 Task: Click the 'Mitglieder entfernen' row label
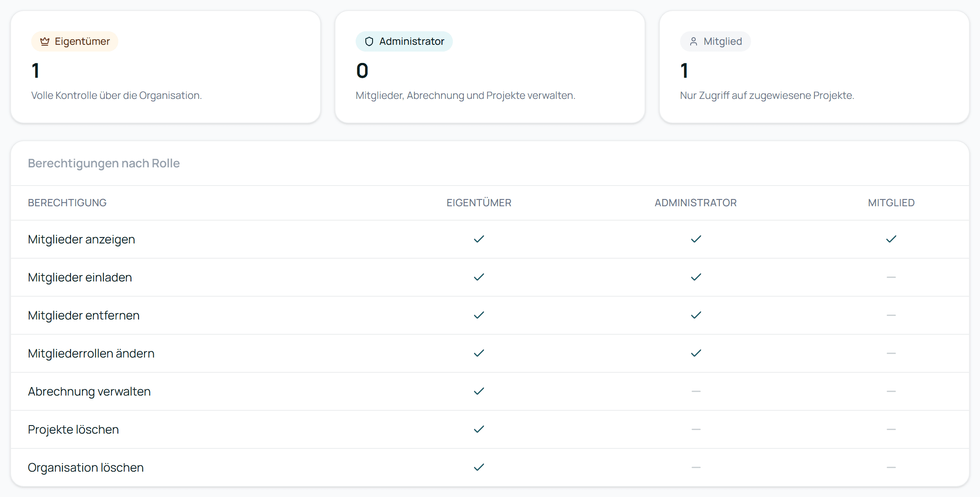point(84,315)
